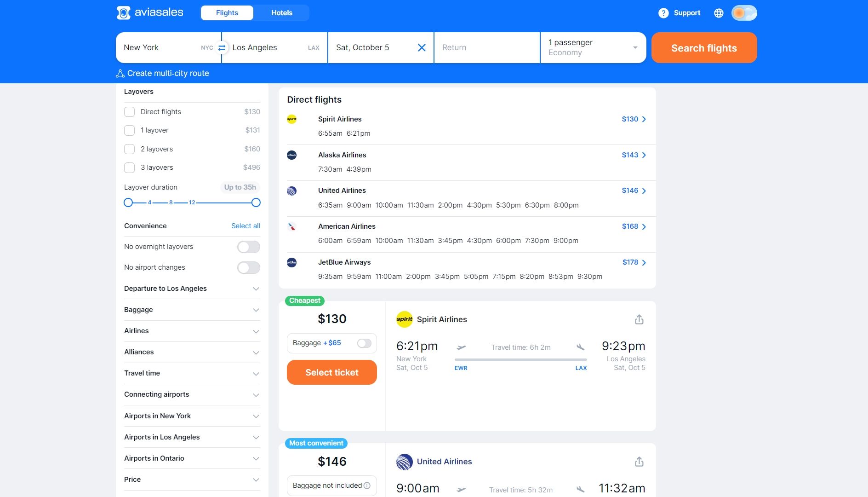
Task: Open the Spirit Airlines $130 arrow
Action: click(x=644, y=119)
